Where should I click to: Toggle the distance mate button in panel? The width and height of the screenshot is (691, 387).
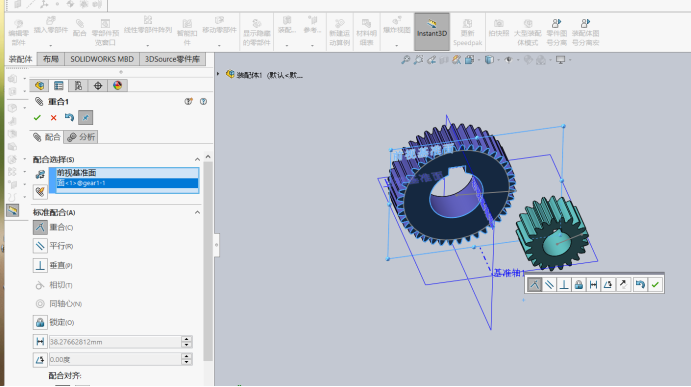click(x=40, y=342)
